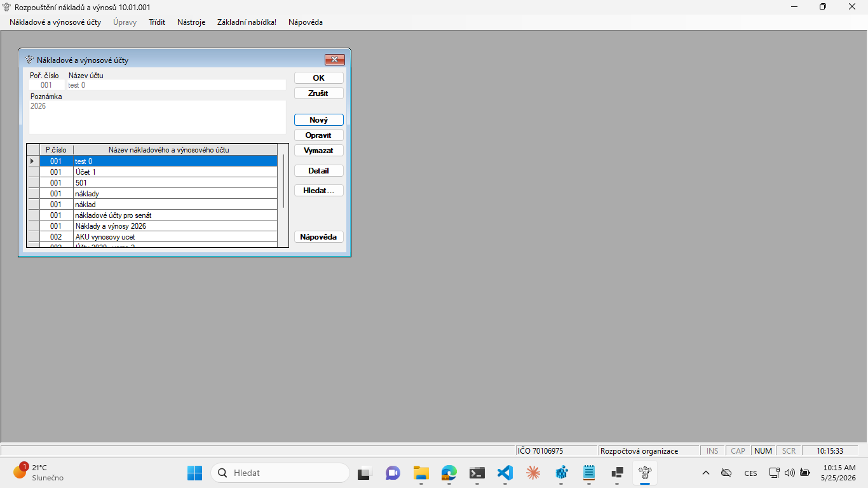Image resolution: width=868 pixels, height=488 pixels.
Task: Click the main window's title bar app icon
Action: [x=7, y=6]
